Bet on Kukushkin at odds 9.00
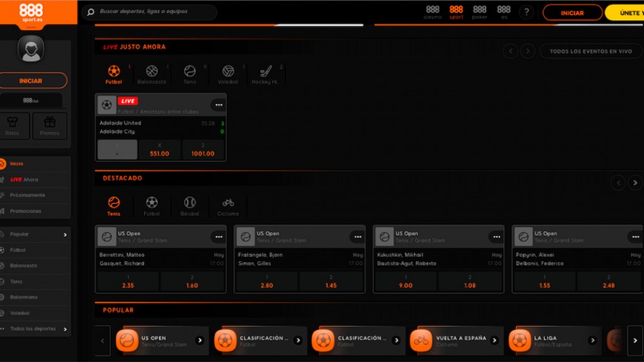 coord(406,282)
